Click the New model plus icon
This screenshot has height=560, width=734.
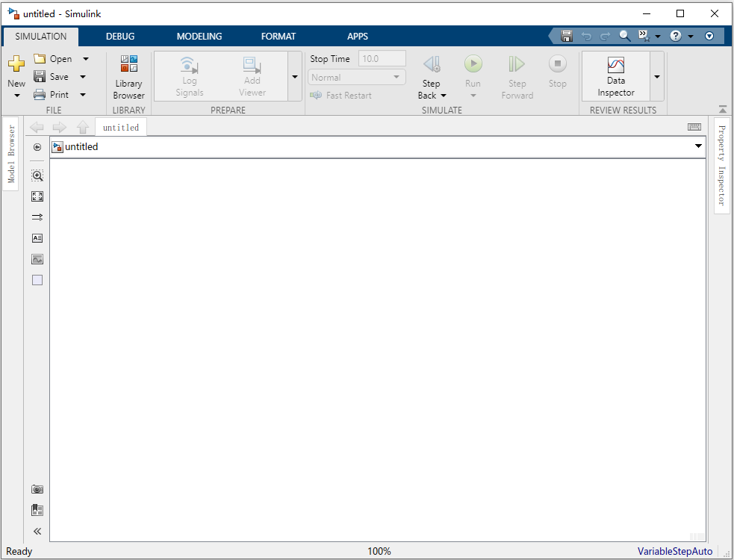pyautogui.click(x=16, y=63)
